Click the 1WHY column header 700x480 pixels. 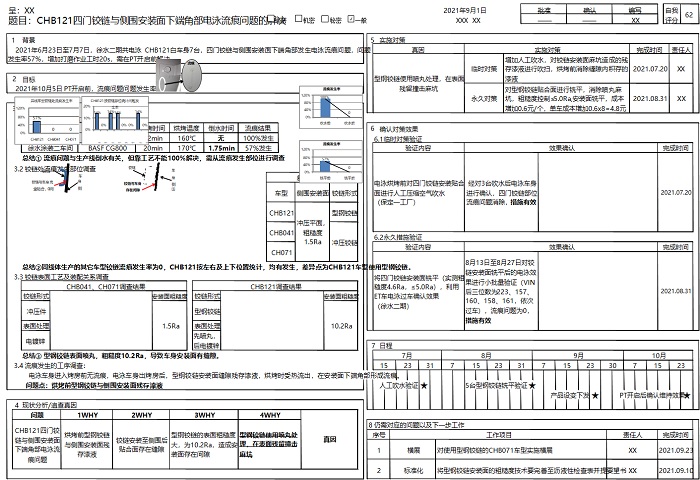point(88,415)
